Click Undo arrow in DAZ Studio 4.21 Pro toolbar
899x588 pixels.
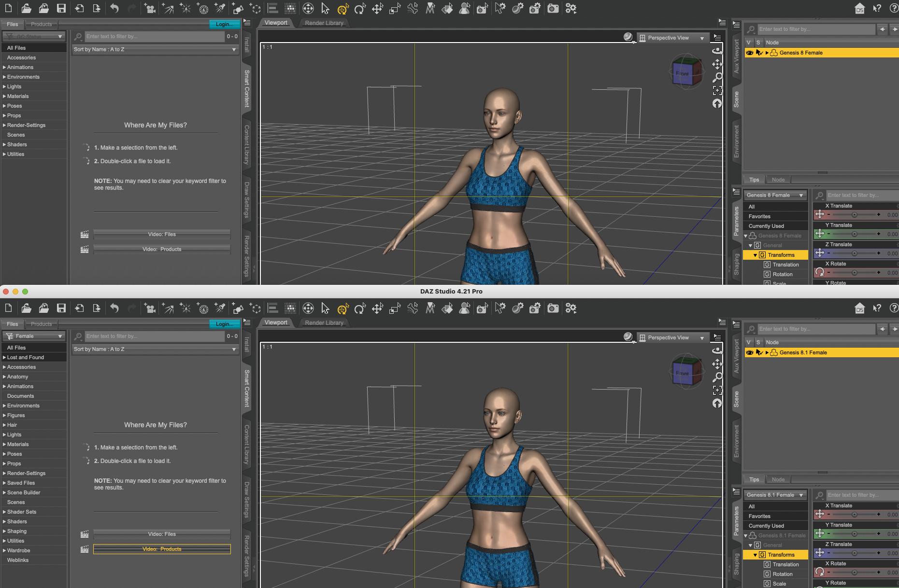(114, 308)
